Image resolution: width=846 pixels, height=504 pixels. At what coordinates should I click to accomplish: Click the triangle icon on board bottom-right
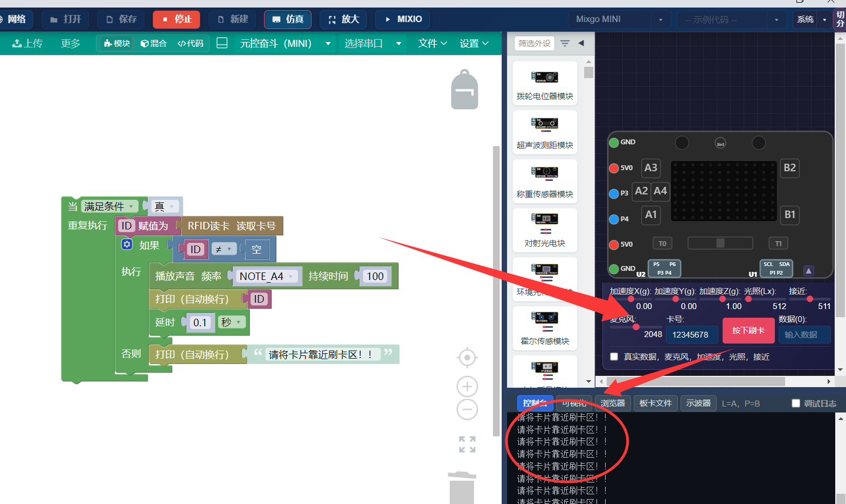[808, 271]
